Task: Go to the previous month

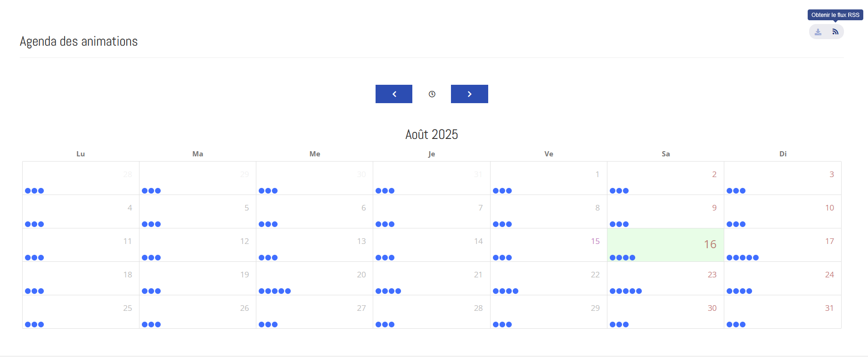Action: point(394,94)
